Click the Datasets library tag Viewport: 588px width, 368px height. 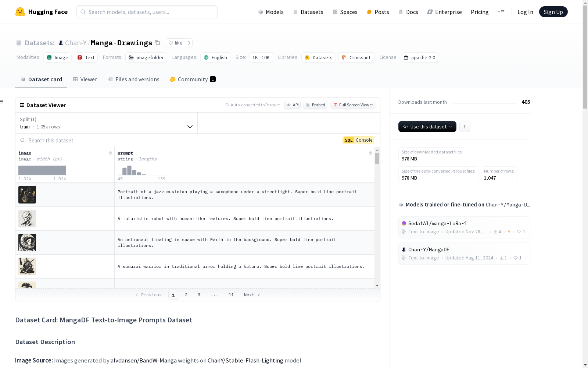[x=319, y=57]
